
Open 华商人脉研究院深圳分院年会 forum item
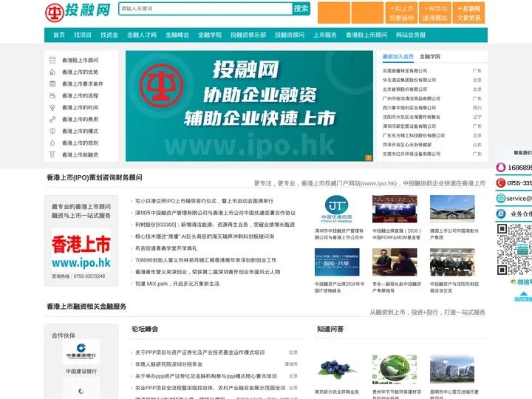(x=168, y=364)
